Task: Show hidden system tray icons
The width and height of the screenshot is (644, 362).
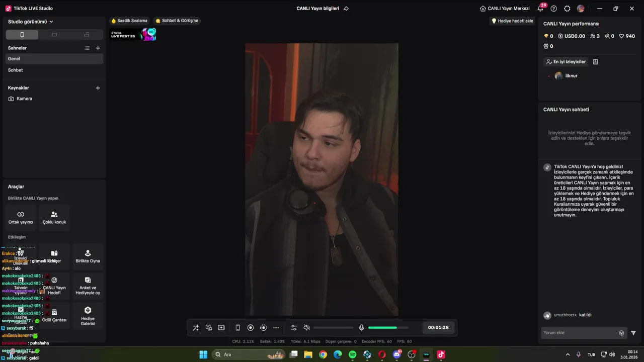Action: pyautogui.click(x=568, y=354)
